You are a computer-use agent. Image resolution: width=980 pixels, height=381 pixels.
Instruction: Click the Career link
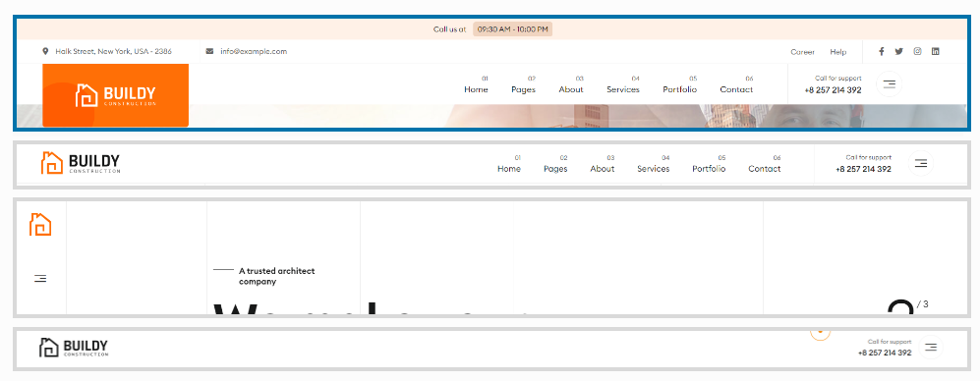802,52
